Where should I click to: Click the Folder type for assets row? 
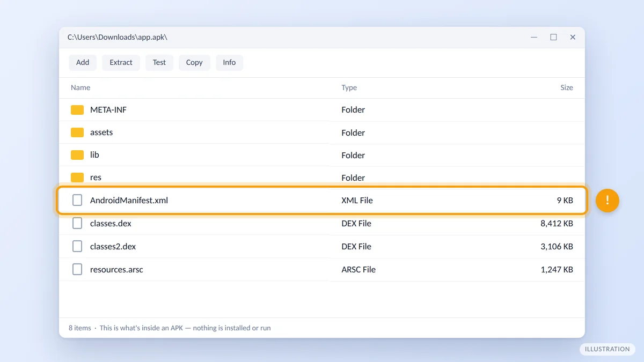pyautogui.click(x=353, y=132)
